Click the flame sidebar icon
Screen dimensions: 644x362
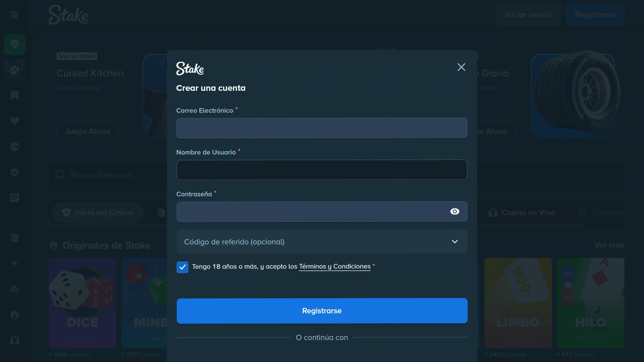click(14, 314)
